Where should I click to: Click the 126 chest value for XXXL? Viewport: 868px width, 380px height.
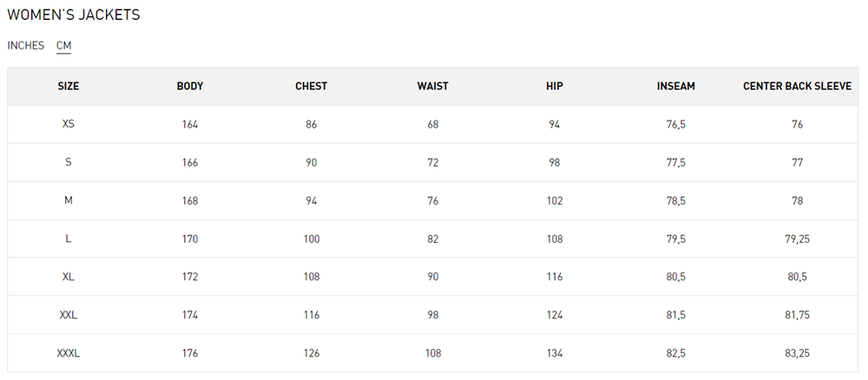311,353
